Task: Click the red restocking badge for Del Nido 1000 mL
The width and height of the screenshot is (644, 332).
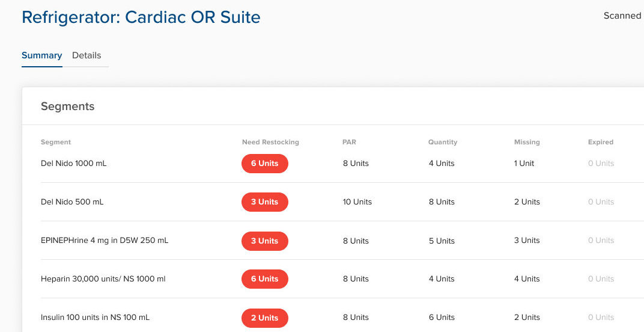Action: [264, 164]
